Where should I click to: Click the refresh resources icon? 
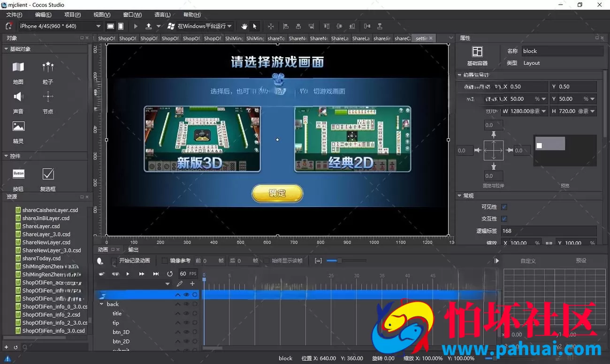15,347
